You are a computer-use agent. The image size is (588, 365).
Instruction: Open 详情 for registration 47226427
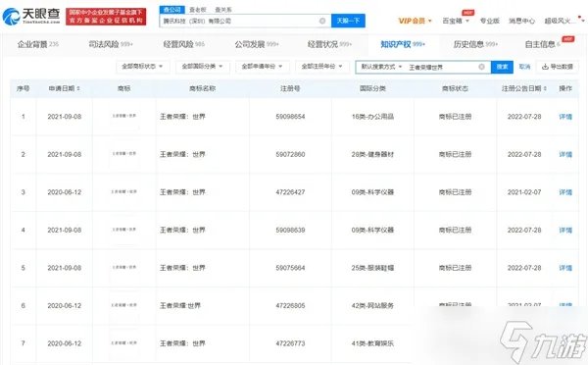565,192
